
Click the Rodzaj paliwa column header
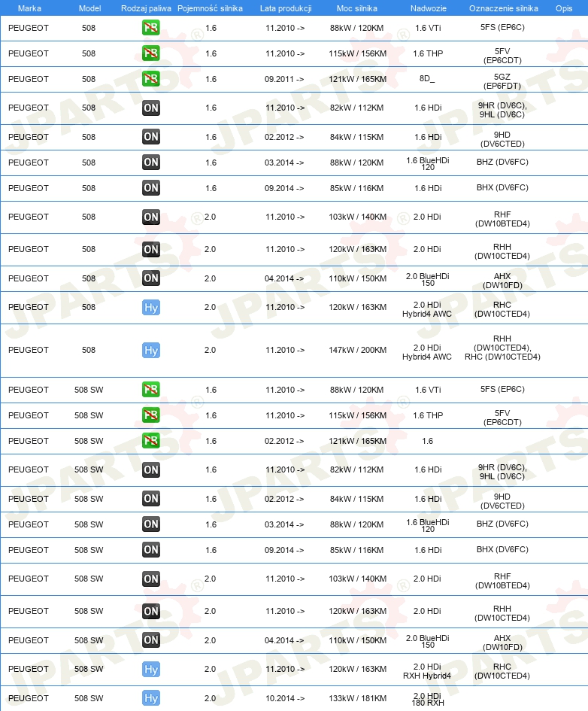coord(146,8)
